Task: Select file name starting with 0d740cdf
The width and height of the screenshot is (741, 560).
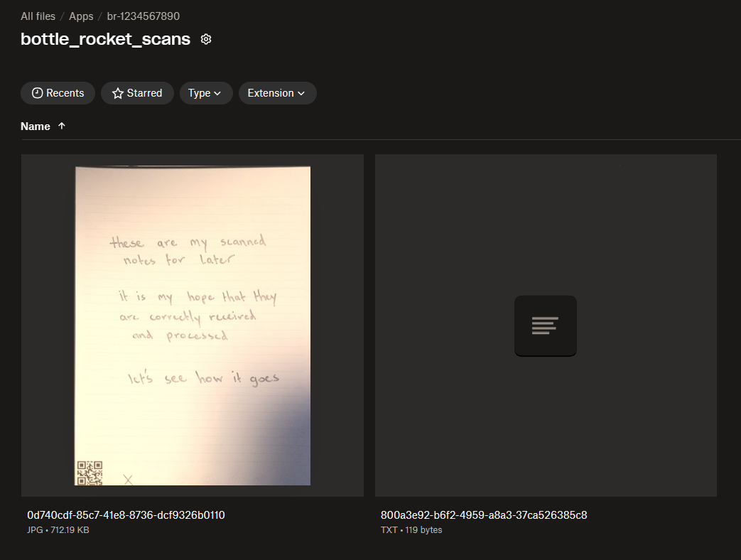Action: (126, 515)
